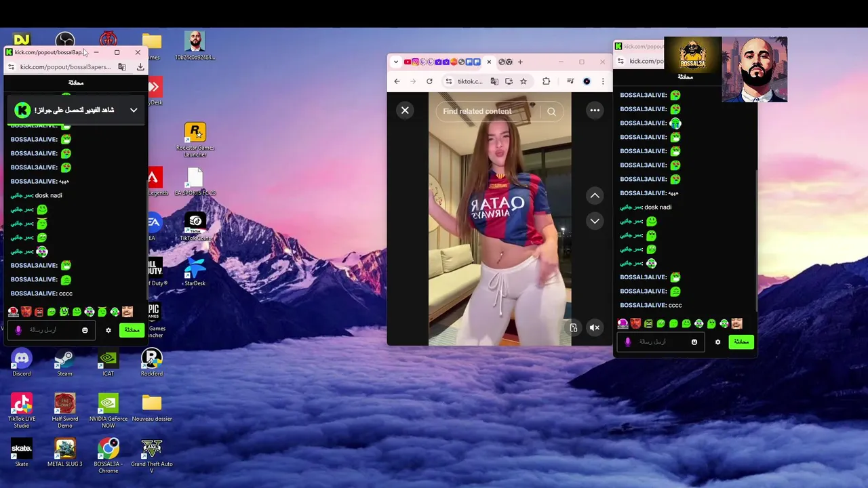868x488 pixels.
Task: Click translate icon in left Kick window
Action: point(122,67)
